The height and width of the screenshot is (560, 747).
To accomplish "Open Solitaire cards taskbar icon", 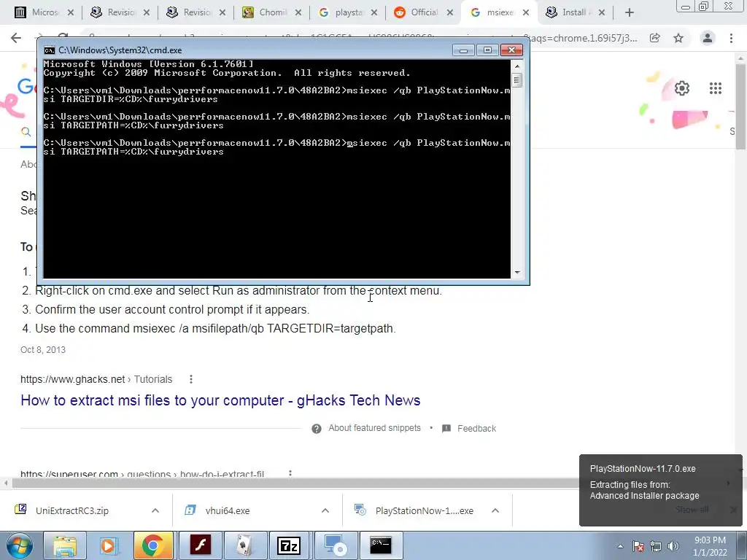I will 244,545.
